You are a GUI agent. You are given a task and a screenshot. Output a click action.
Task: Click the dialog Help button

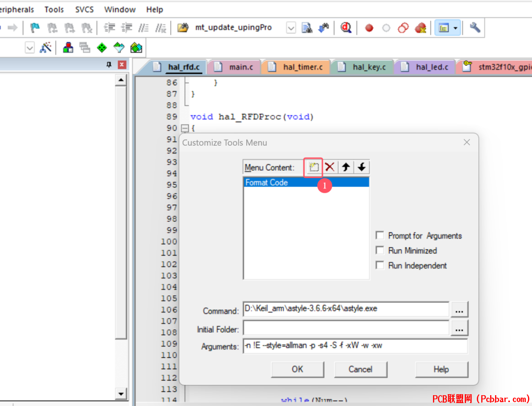(441, 369)
